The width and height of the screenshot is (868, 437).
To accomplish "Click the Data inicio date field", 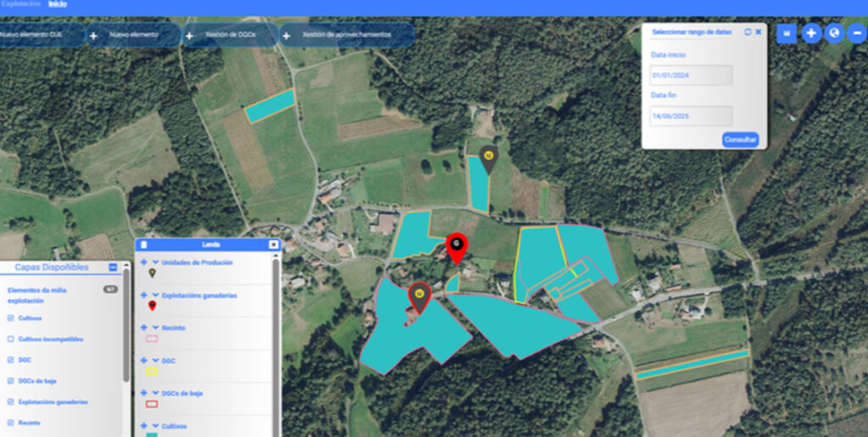I will pos(691,75).
